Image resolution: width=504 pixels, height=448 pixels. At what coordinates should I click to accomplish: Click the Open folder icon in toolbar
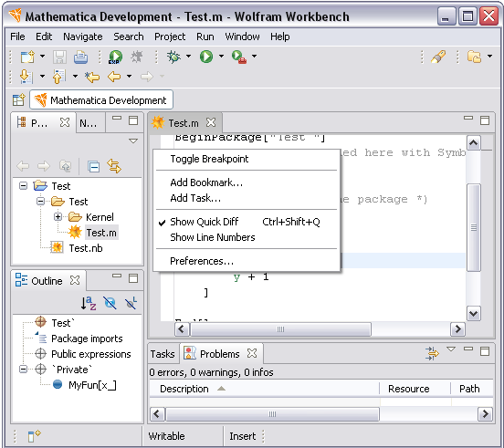coord(474,57)
